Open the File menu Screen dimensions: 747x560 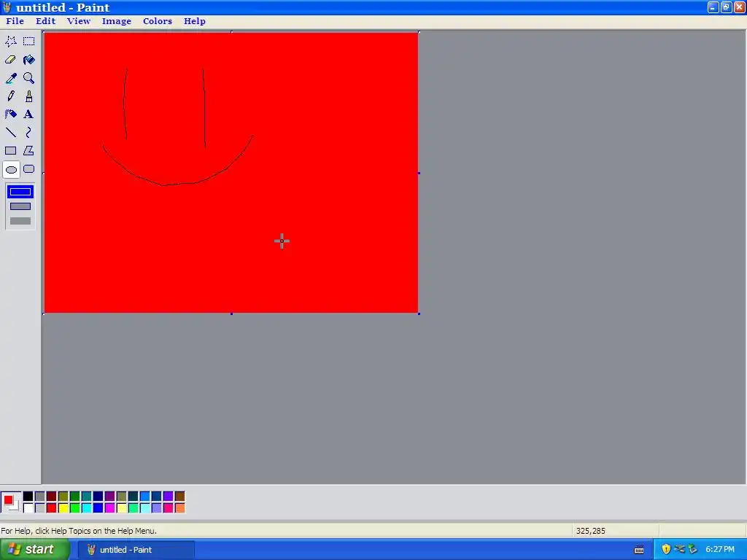click(x=15, y=21)
